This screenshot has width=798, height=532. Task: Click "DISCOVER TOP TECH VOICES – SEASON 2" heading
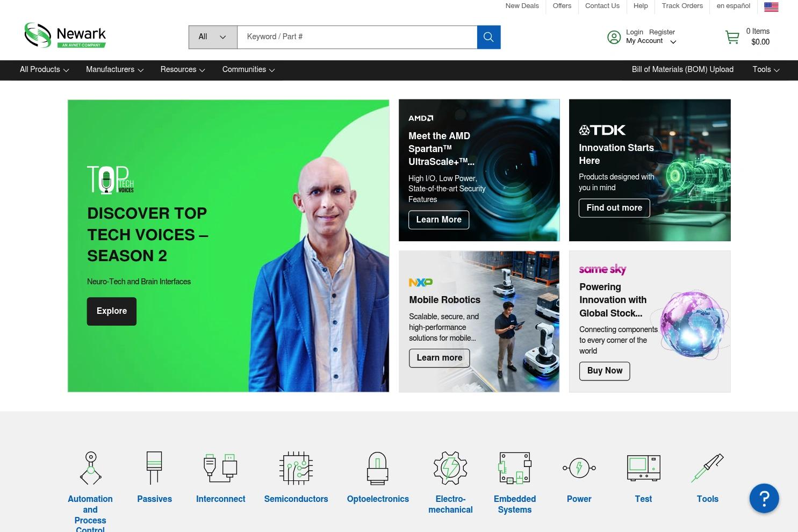[148, 235]
